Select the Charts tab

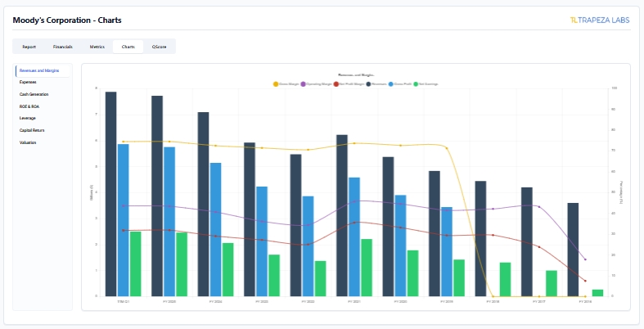coord(128,47)
